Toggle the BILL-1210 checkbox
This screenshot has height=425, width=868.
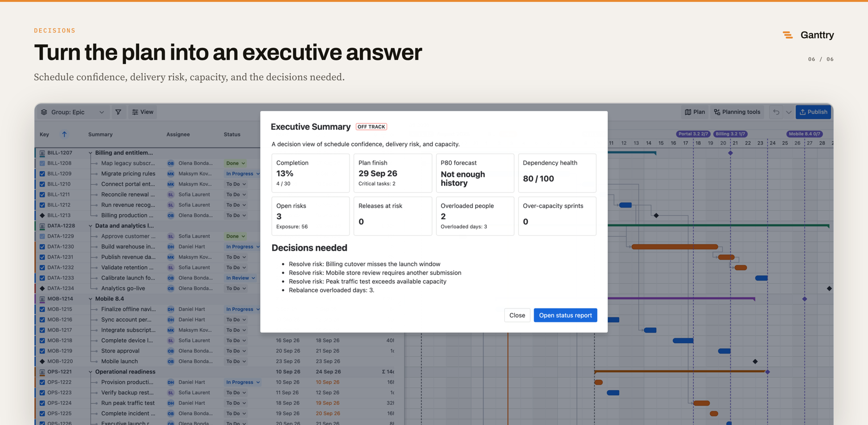tap(42, 184)
